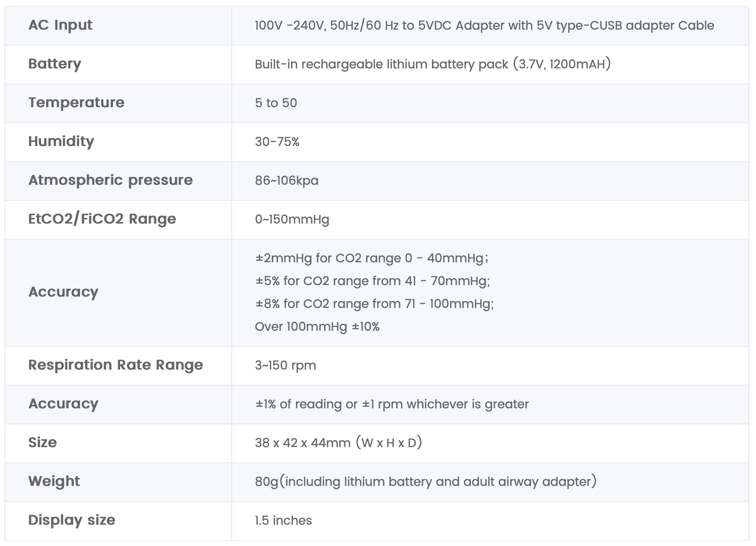Click the ±8% for 71 - 100mmHg line
Screen dimensions: 756x546
coord(374,304)
